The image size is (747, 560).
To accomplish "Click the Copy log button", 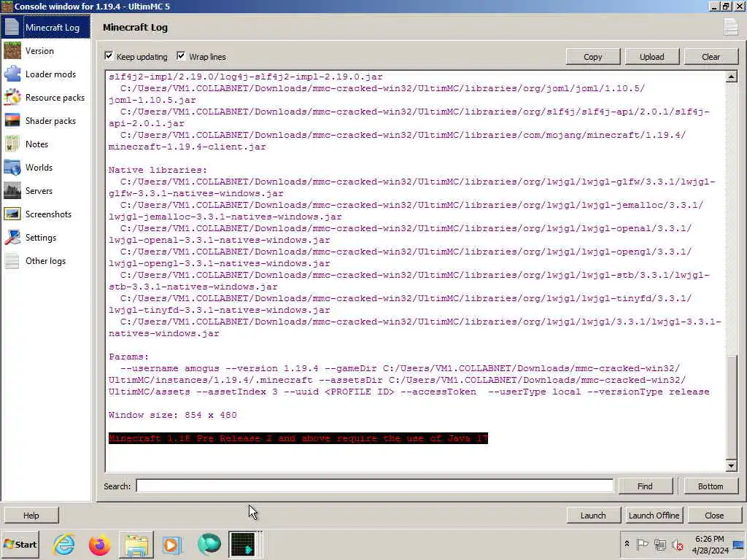I will pyautogui.click(x=592, y=57).
